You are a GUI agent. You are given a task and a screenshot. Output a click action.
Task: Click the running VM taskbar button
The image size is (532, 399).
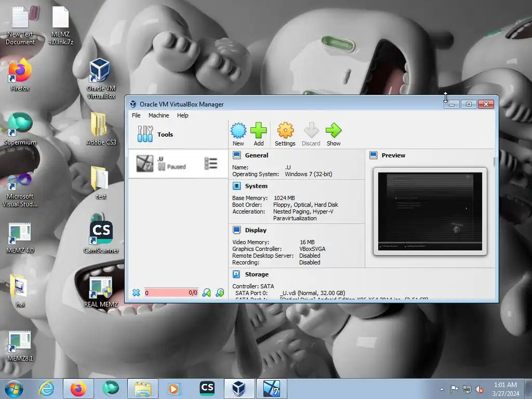[x=271, y=389]
